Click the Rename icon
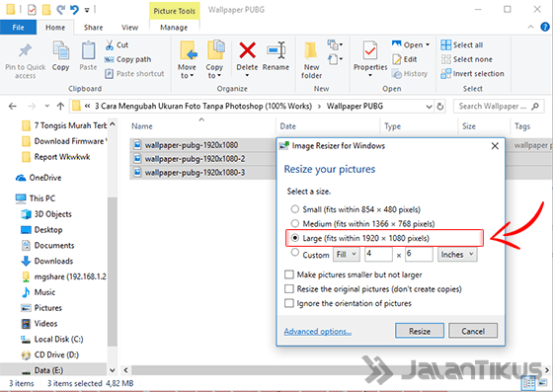 (276, 50)
